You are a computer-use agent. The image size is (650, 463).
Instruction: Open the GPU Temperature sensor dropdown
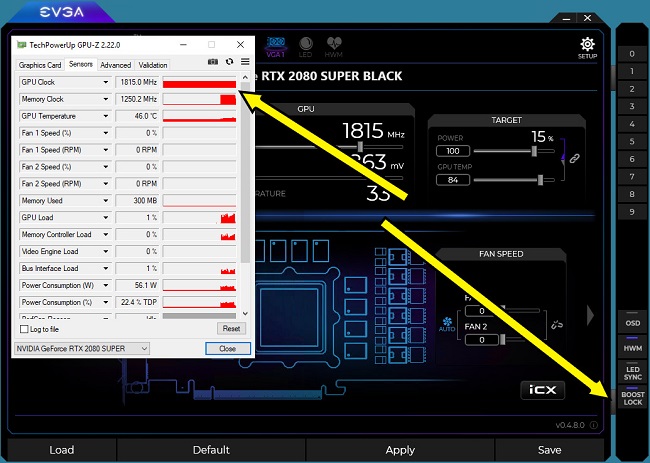(x=106, y=116)
